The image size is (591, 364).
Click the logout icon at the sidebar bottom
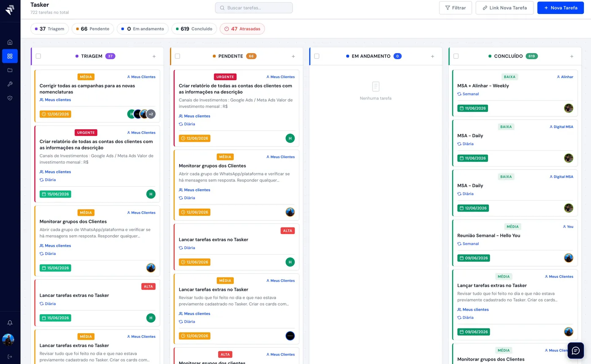10,356
